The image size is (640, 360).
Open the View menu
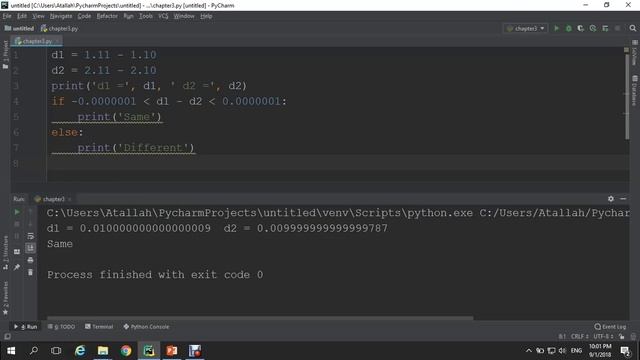tap(38, 16)
